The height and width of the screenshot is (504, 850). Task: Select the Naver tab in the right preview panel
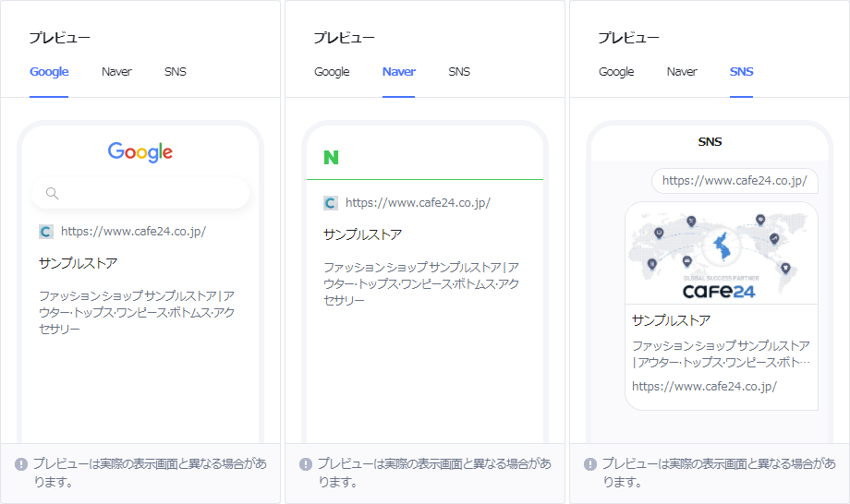click(682, 71)
